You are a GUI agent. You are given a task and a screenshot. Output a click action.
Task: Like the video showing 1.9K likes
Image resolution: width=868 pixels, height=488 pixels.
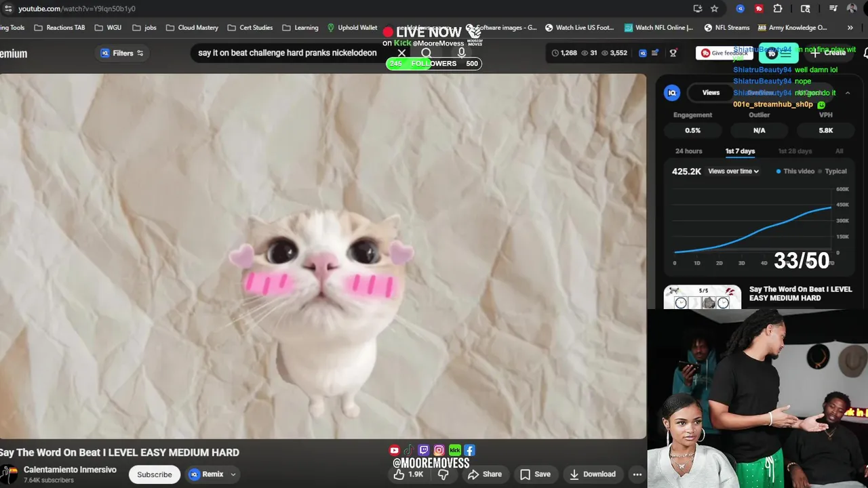409,474
